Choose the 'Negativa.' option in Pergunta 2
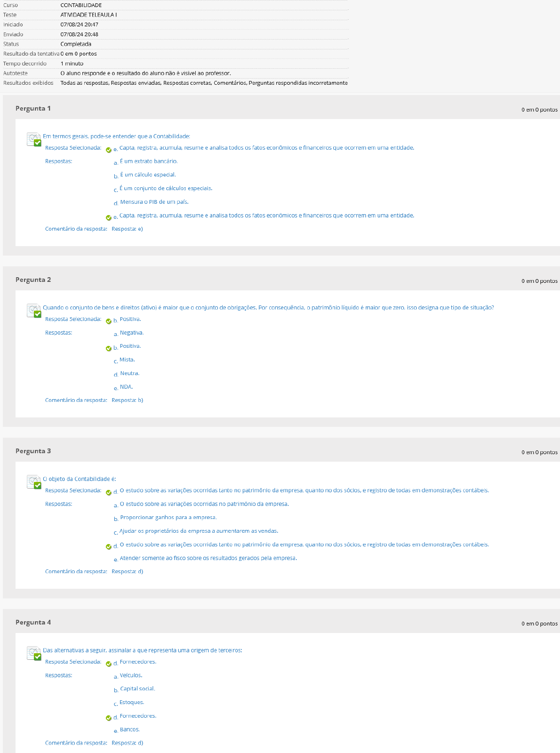The width and height of the screenshot is (560, 753). tap(131, 333)
